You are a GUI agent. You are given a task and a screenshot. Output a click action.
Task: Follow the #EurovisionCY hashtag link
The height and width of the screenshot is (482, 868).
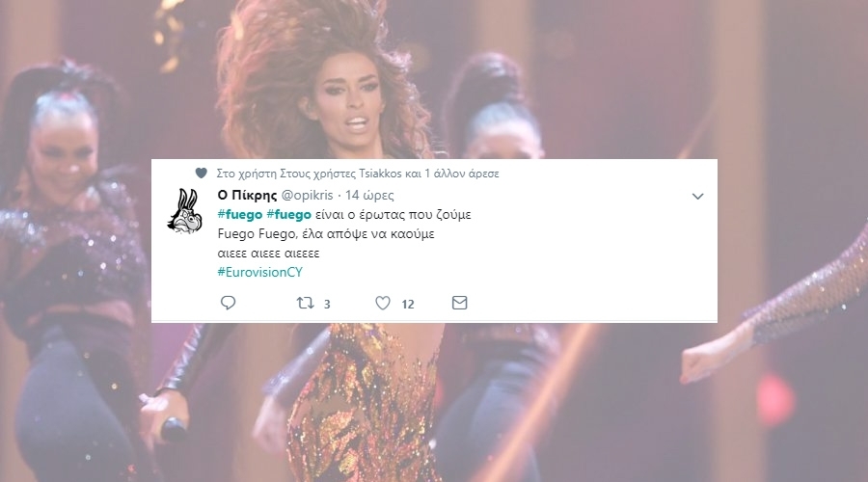pos(260,272)
